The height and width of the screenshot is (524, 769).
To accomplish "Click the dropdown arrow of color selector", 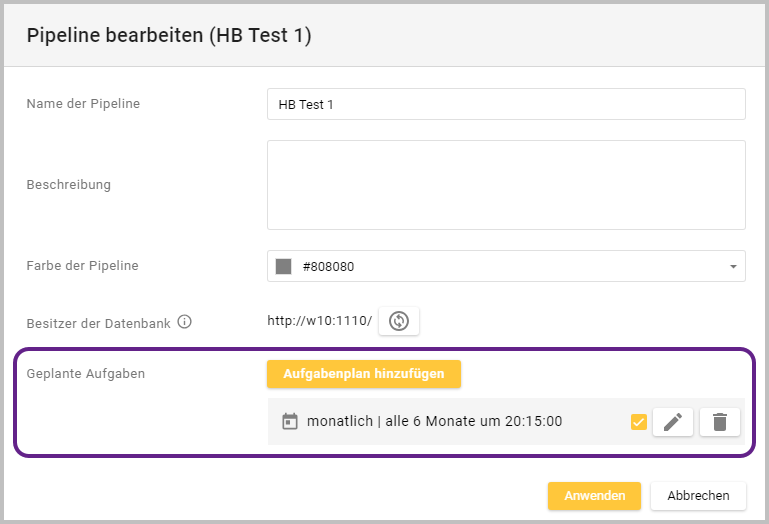I will (732, 267).
